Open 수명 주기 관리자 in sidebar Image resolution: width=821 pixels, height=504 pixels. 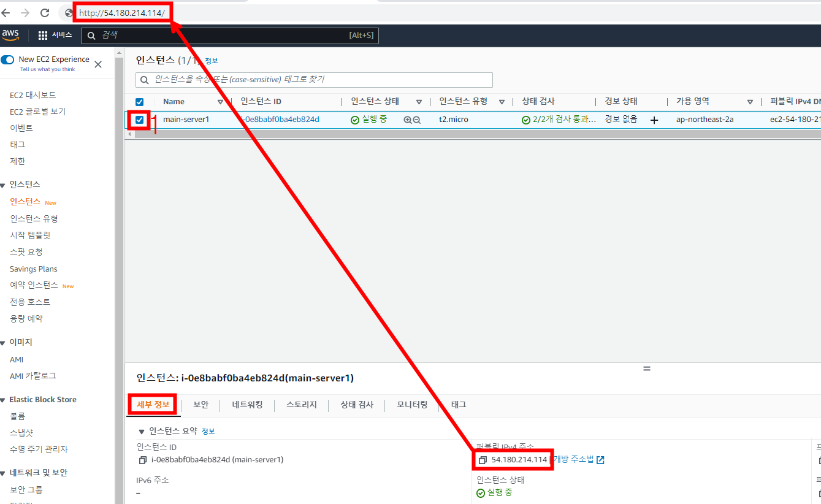pyautogui.click(x=39, y=449)
